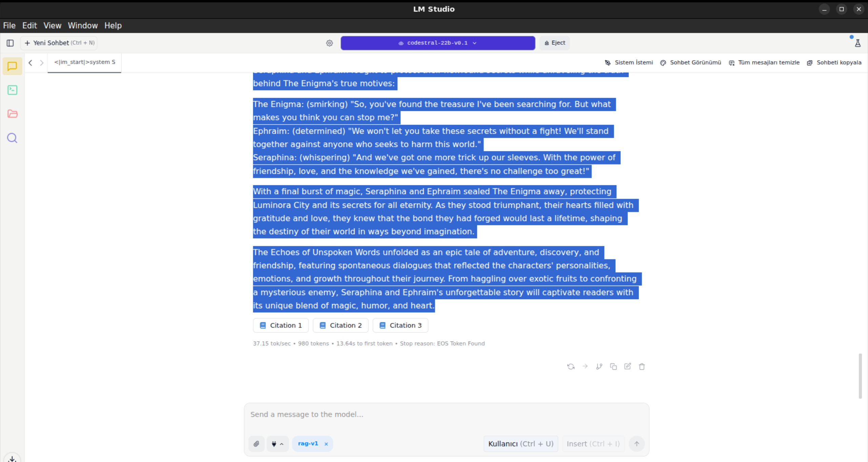
Task: Open the Window menu
Action: (x=83, y=25)
